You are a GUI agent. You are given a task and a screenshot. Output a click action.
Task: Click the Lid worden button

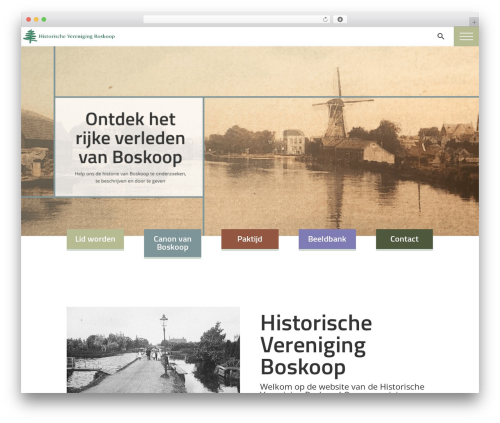(95, 239)
